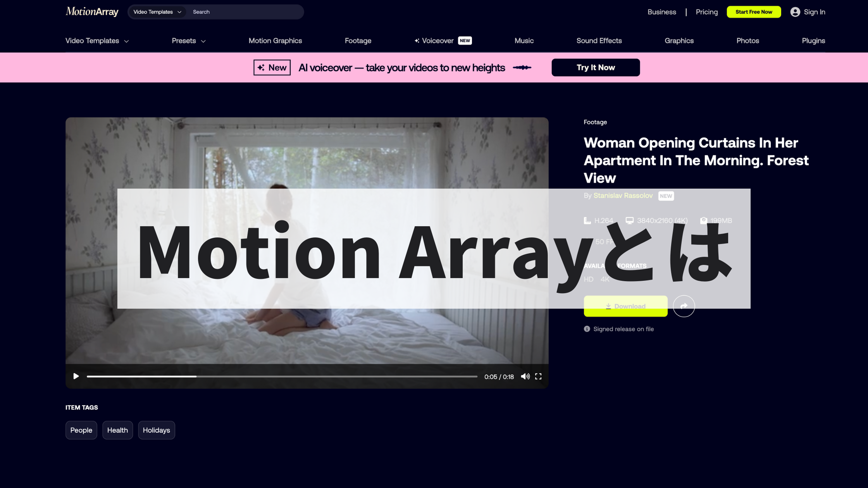Open the Pricing page
This screenshot has height=488, width=868.
click(x=706, y=12)
